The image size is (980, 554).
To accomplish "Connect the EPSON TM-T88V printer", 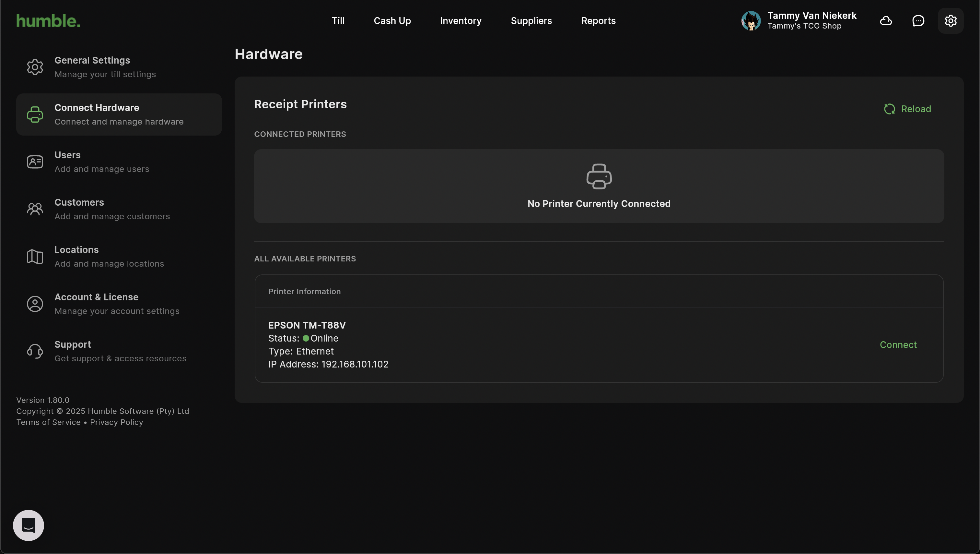I will pyautogui.click(x=898, y=344).
